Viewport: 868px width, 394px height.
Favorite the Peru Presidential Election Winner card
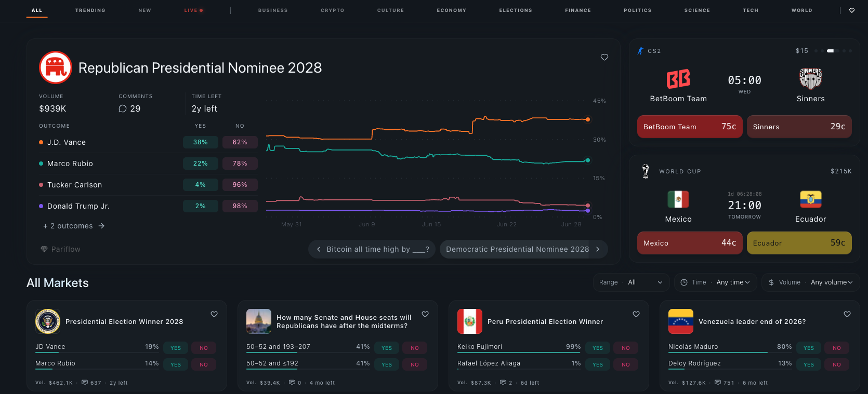[x=636, y=314]
